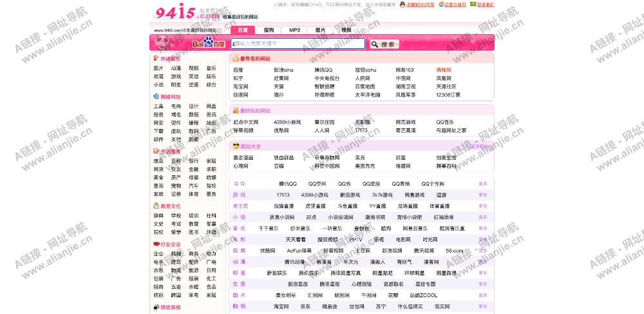The width and height of the screenshot is (644, 314).
Task: Click the QQ penguin bookmark icon
Action: coord(402,5)
